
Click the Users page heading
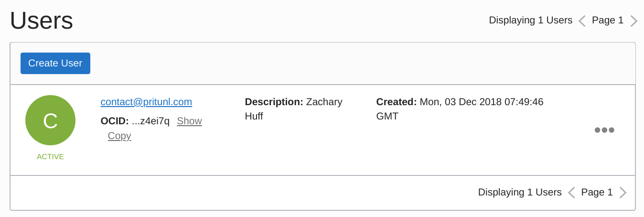[42, 21]
